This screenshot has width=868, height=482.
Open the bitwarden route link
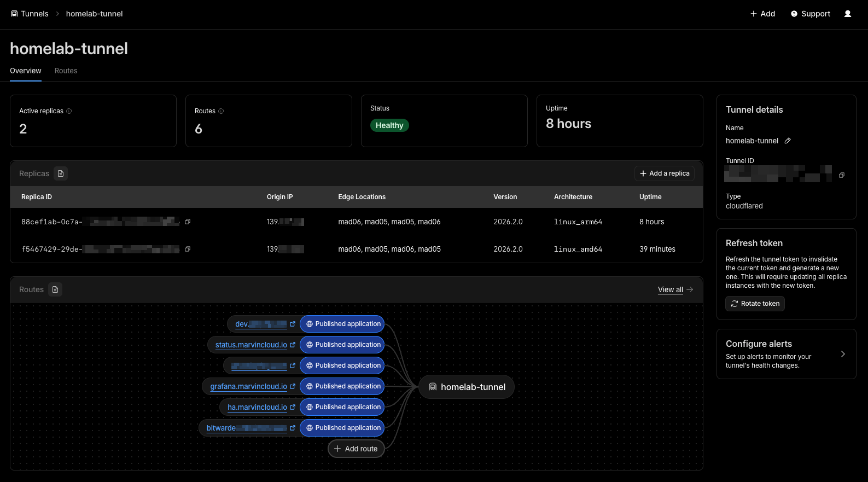point(247,428)
